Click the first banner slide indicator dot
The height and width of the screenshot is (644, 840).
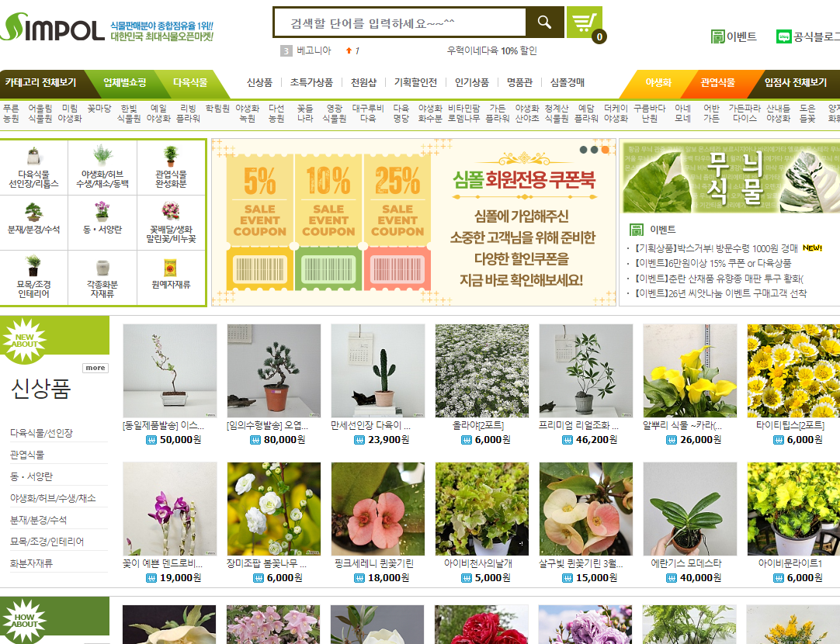583,150
